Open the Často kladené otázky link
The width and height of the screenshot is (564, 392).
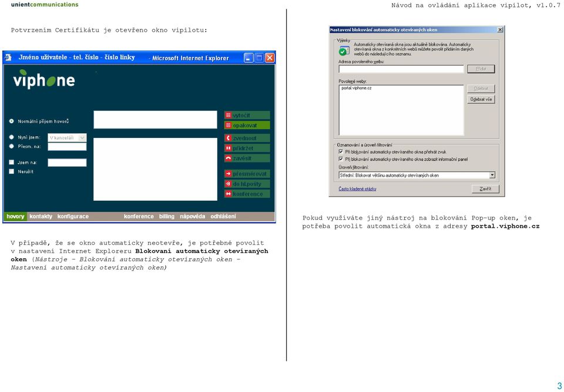357,189
